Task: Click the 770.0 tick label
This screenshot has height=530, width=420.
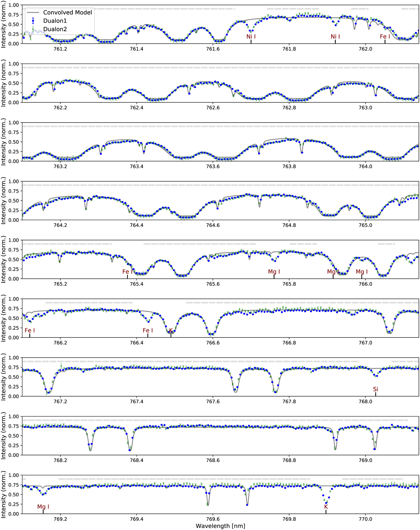Action: [x=365, y=519]
